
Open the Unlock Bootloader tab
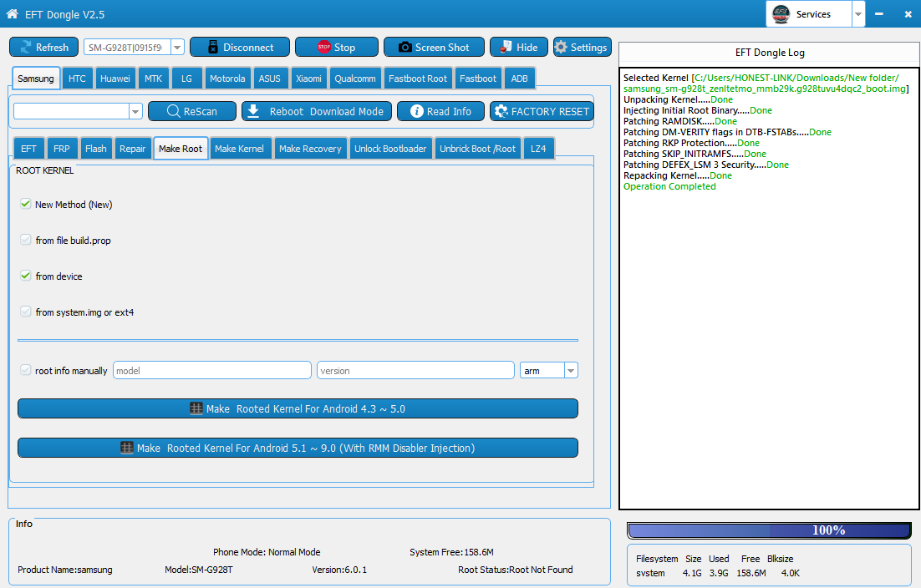tap(390, 149)
